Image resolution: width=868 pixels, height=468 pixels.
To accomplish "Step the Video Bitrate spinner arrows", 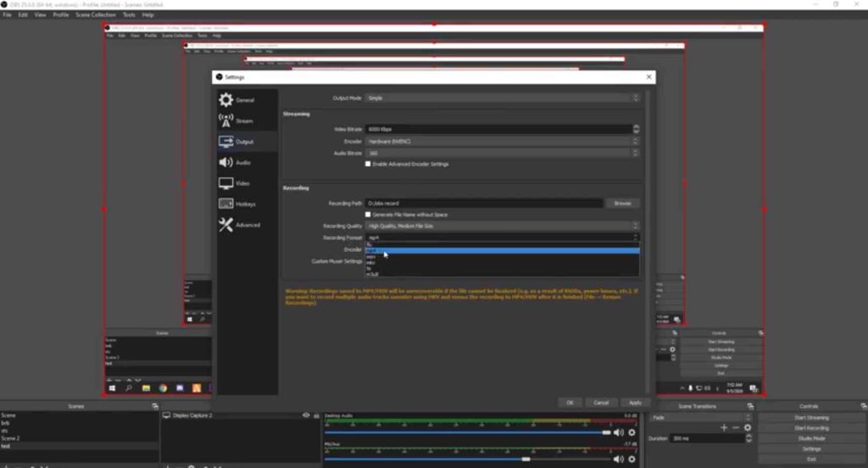I will click(636, 129).
